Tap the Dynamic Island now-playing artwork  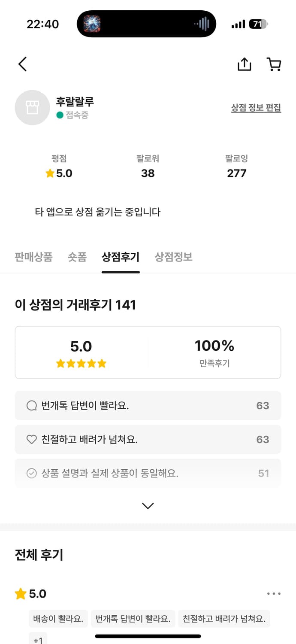pyautogui.click(x=92, y=24)
